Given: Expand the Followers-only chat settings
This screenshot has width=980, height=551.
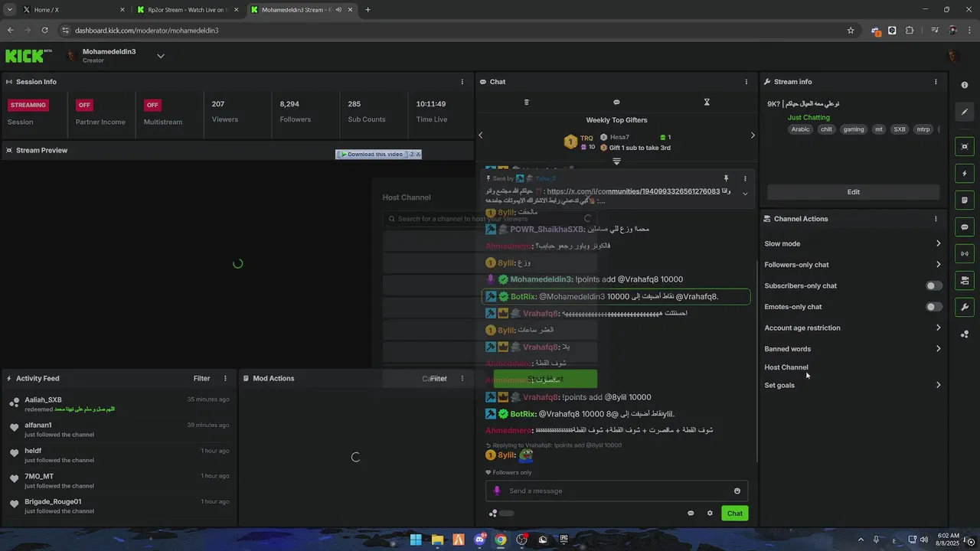Looking at the screenshot, I should (x=852, y=265).
